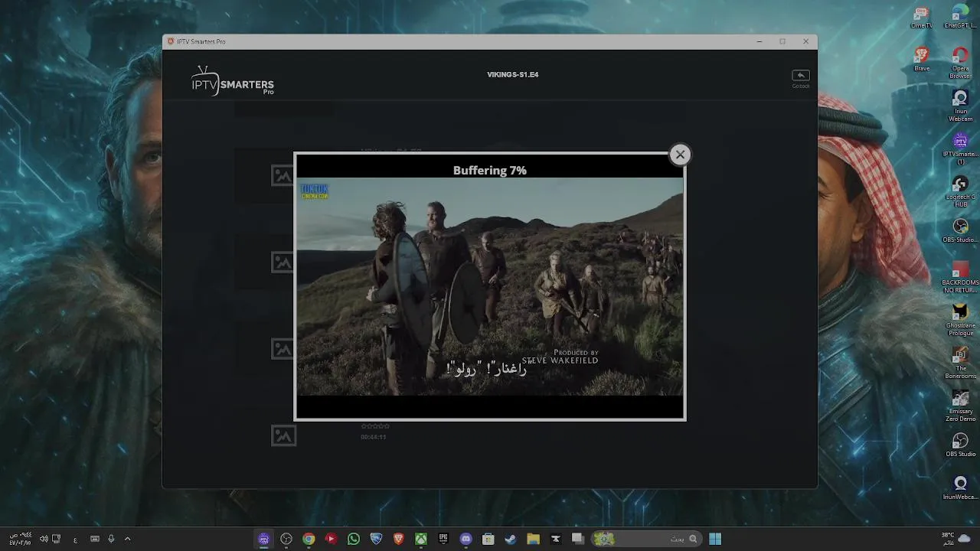Click the anvil-logo app in taskbar
Screen dimensions: 980x551
coord(556,539)
